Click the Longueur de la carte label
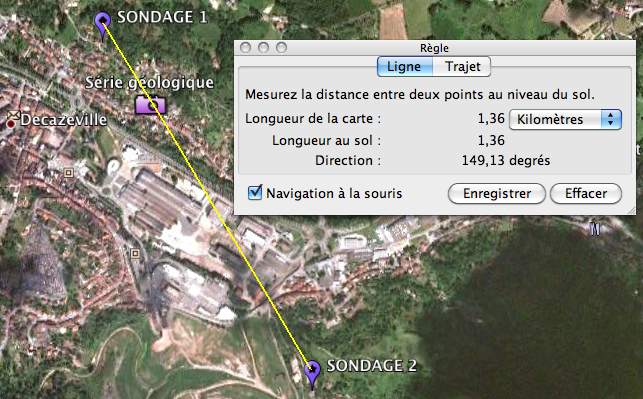643x399 pixels. pyautogui.click(x=313, y=119)
